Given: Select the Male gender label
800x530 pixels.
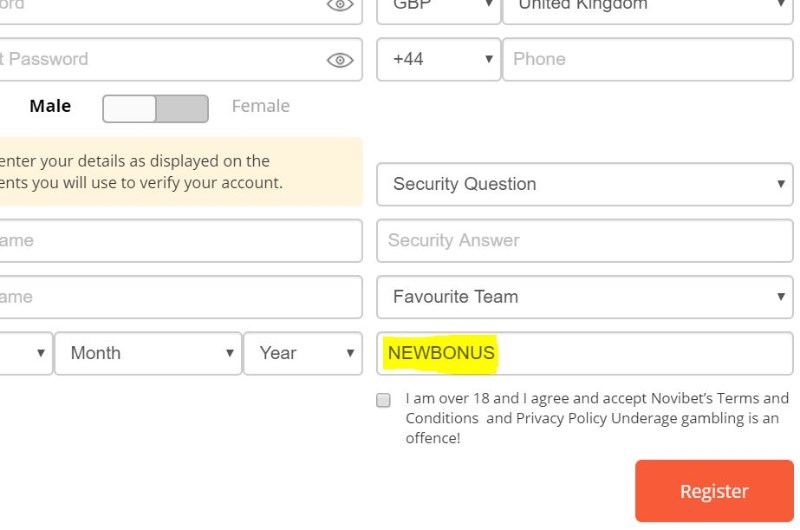Looking at the screenshot, I should (x=50, y=106).
